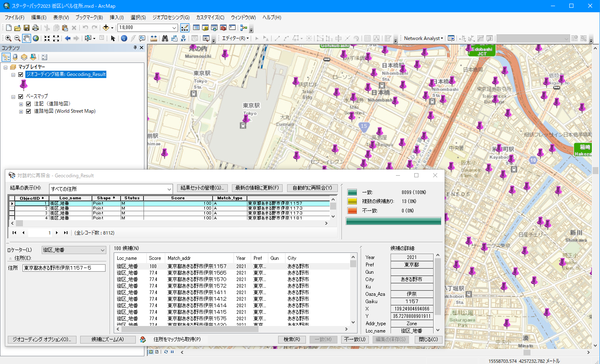Screen dimensions: 600x364
Task: Save the map with the floppy icon
Action: (x=27, y=28)
